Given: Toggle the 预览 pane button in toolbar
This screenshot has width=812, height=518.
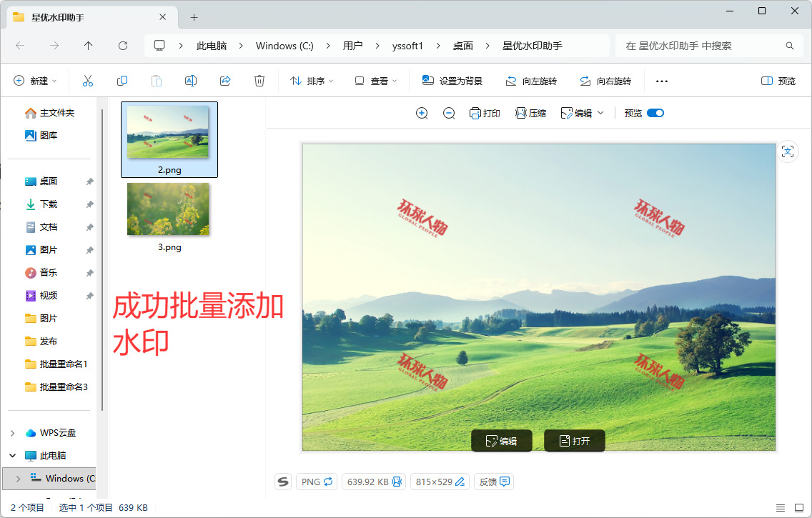Looking at the screenshot, I should click(x=778, y=81).
